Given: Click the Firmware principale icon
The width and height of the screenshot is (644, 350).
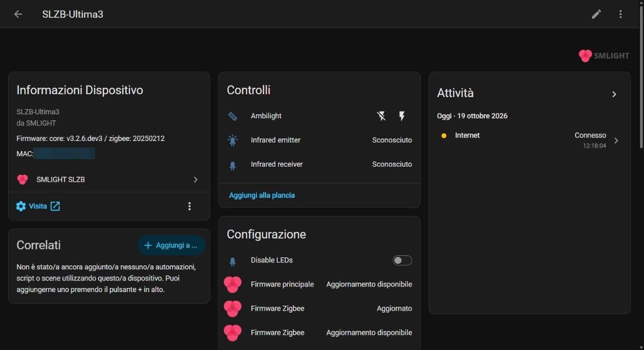Looking at the screenshot, I should tap(232, 285).
